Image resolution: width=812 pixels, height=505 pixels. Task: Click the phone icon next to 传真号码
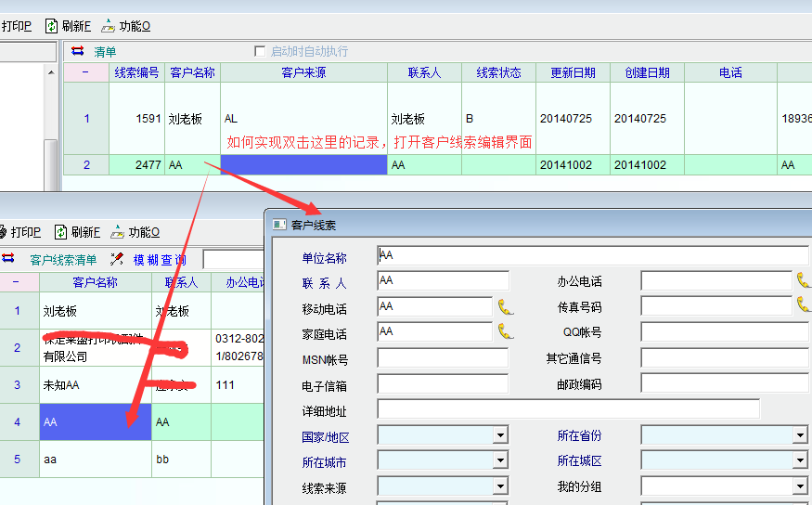pos(804,305)
